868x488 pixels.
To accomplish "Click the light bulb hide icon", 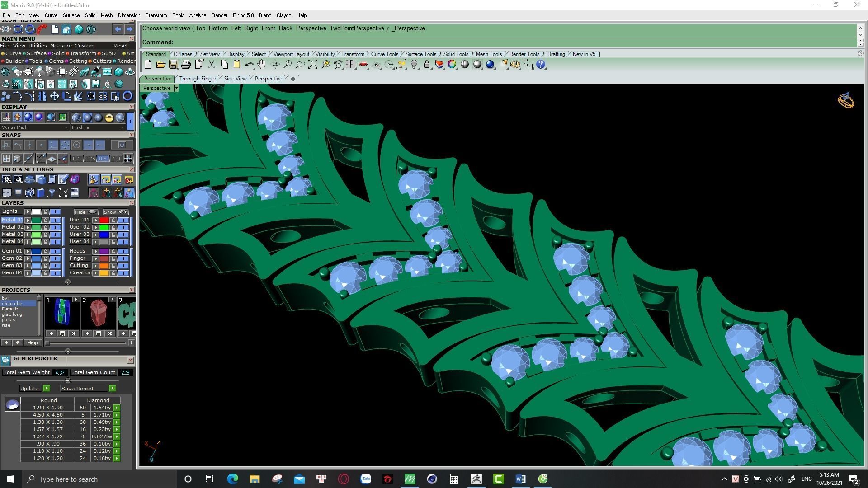I will [x=414, y=65].
